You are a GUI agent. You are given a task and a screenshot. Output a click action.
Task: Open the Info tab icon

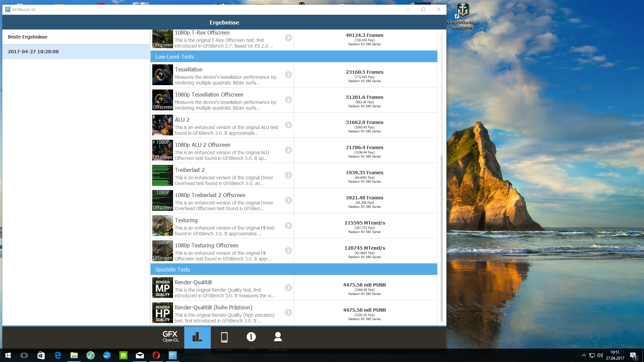pos(251,337)
